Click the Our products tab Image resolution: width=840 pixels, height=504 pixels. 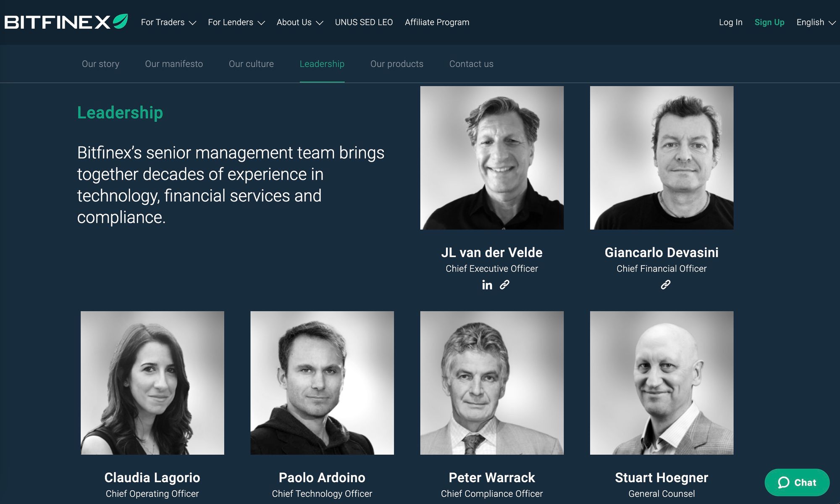(396, 63)
